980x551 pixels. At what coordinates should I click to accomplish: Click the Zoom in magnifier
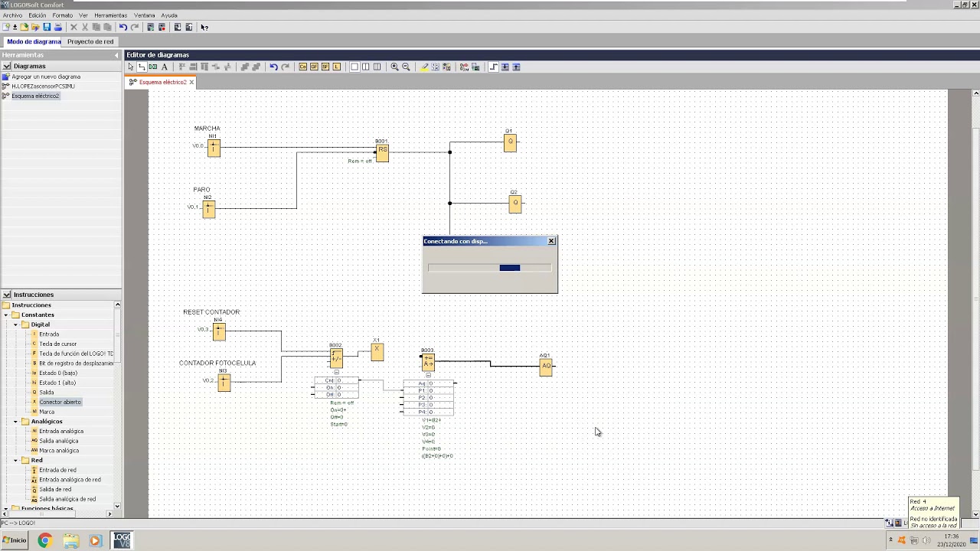[x=394, y=67]
